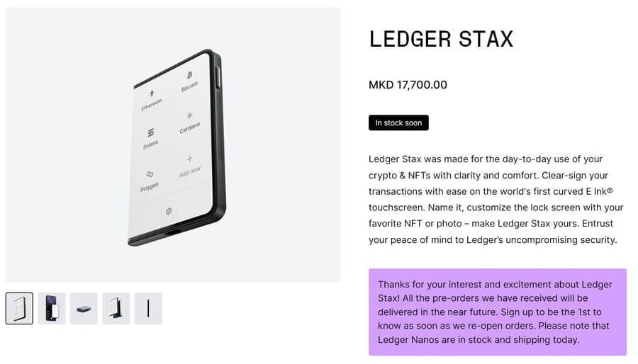Click the Ledger Stax description paragraph

pos(496,199)
